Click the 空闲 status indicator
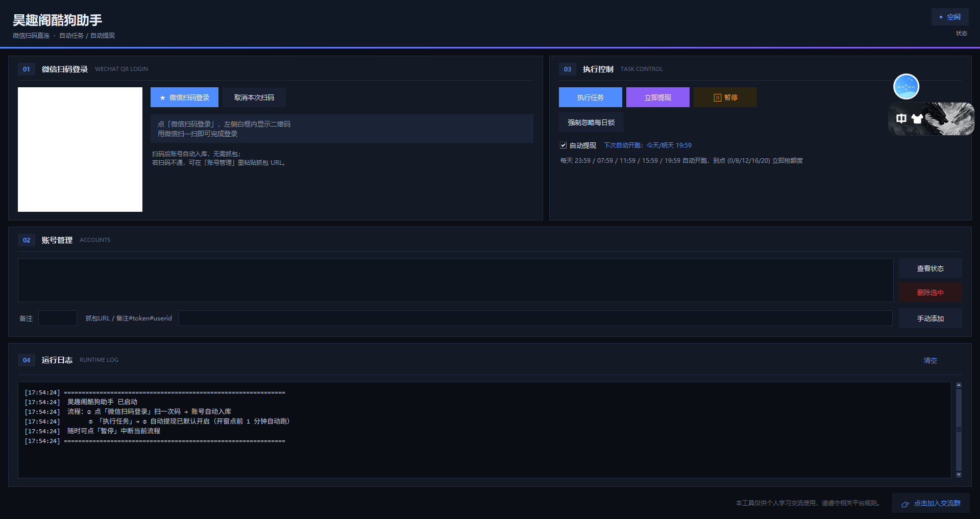The height and width of the screenshot is (519, 980). click(950, 17)
